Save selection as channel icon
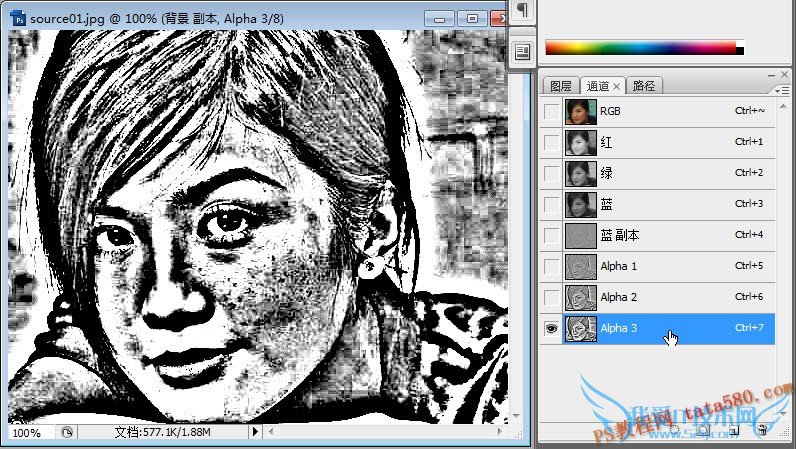 tap(705, 430)
